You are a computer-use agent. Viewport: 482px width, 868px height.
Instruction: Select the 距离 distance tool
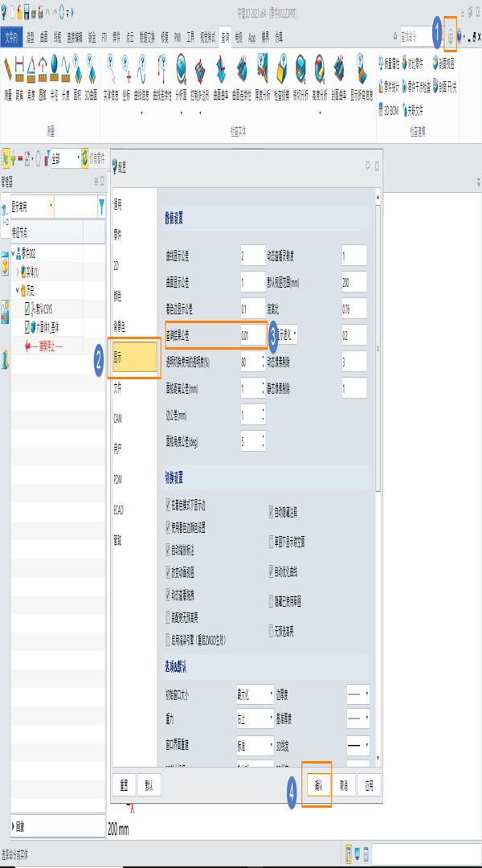[19, 77]
